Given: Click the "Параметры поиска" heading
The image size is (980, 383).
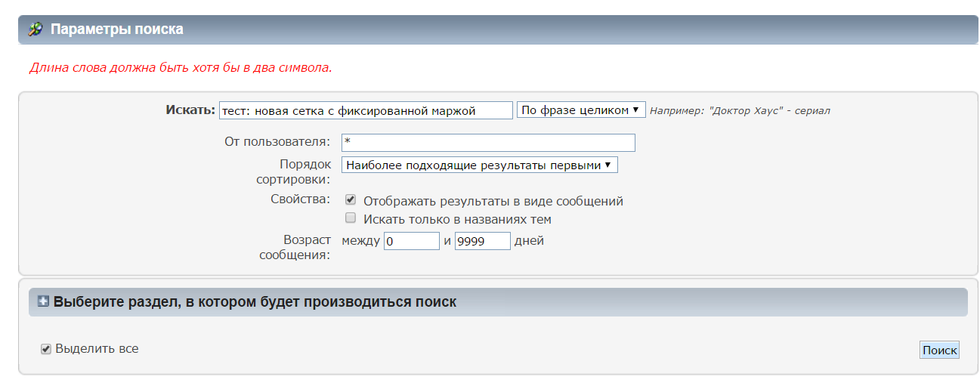Looking at the screenshot, I should 117,29.
